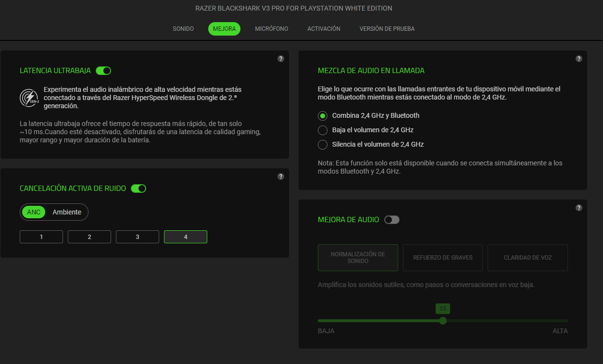Open help for Mejora de Audio panel

pyautogui.click(x=579, y=208)
